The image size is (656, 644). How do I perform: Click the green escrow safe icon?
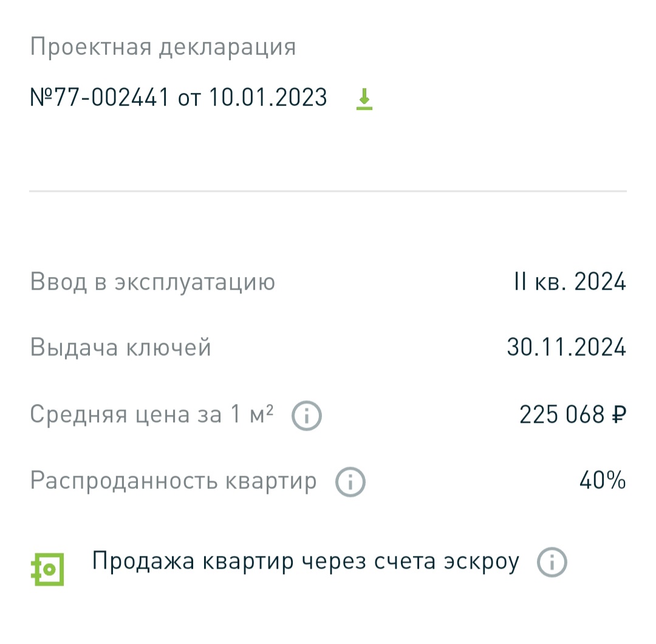pos(48,569)
